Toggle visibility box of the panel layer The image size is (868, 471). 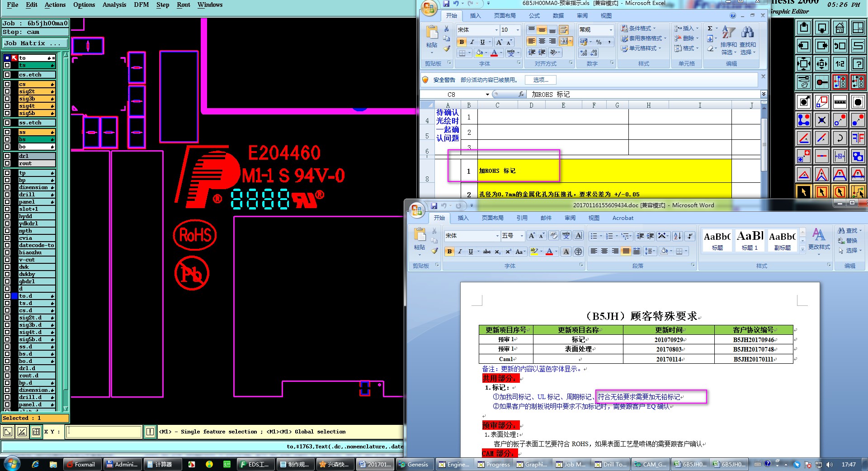pos(7,202)
